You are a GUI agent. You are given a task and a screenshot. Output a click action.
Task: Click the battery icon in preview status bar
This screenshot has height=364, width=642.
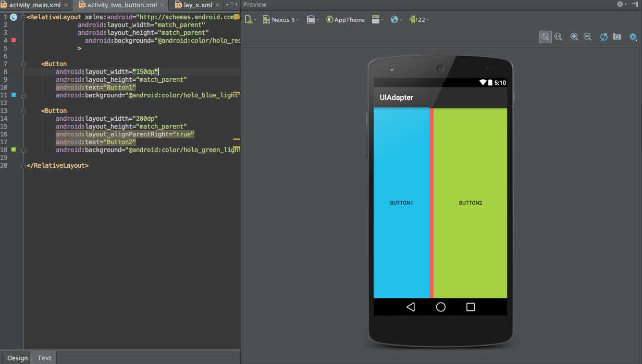(490, 83)
